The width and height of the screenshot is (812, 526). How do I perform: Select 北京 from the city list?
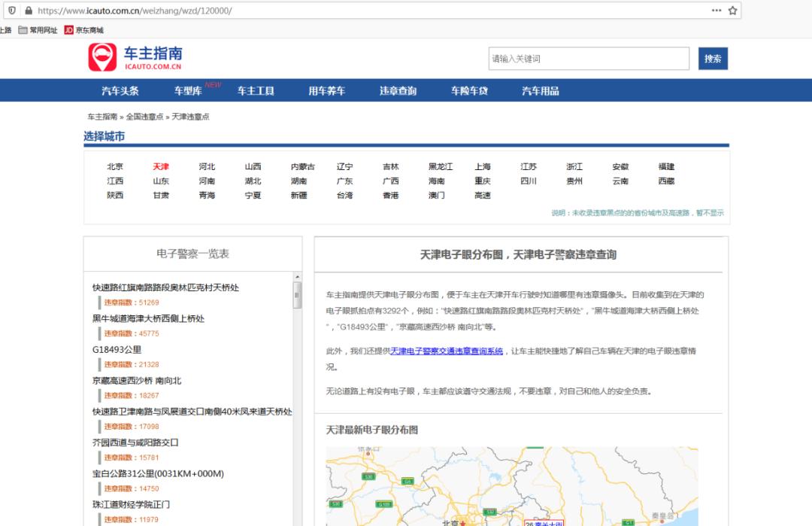click(115, 166)
